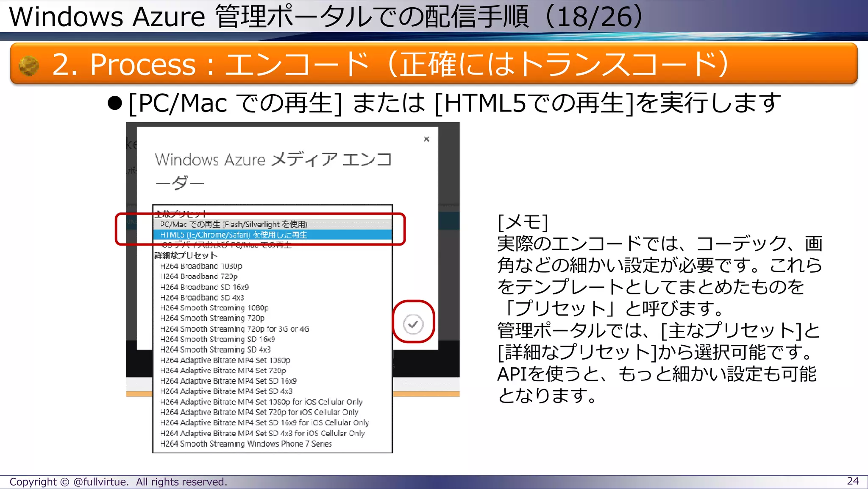Pick 'MP4 Set SD 16x9 for iOS Cellular Only'
Image resolution: width=868 pixels, height=489 pixels.
[x=273, y=422]
